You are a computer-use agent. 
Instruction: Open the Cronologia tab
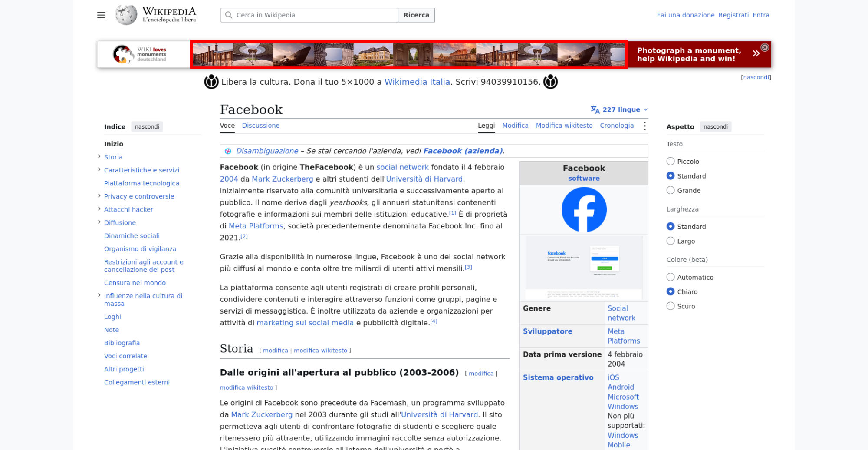[x=617, y=126]
